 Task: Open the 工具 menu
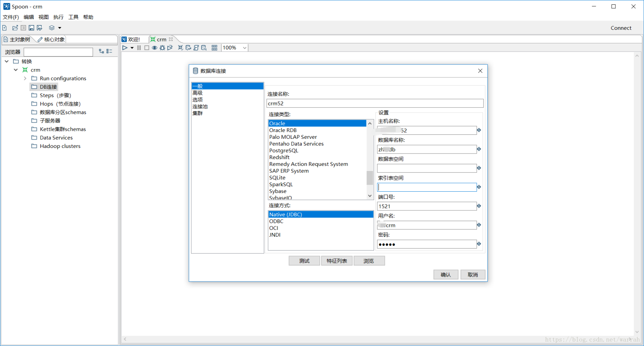[73, 17]
